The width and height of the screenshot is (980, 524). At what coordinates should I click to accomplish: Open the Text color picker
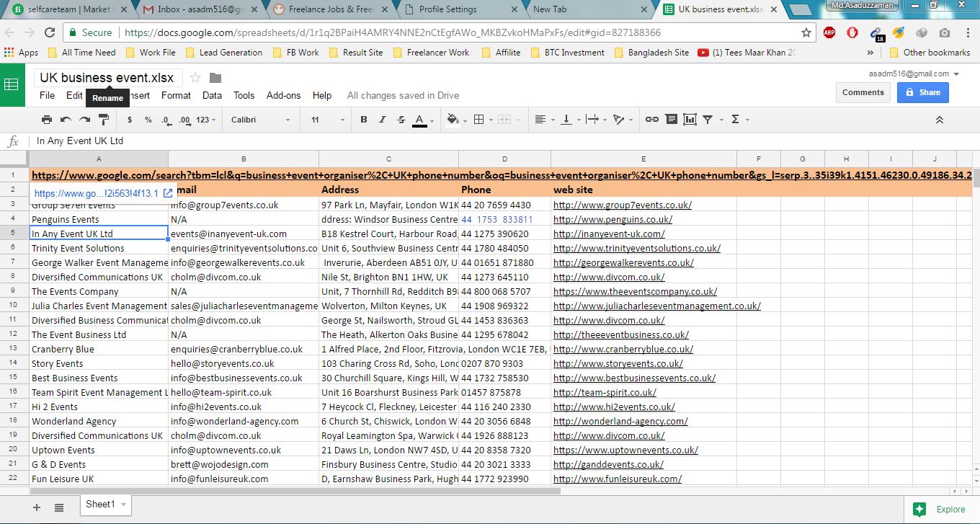(x=423, y=120)
